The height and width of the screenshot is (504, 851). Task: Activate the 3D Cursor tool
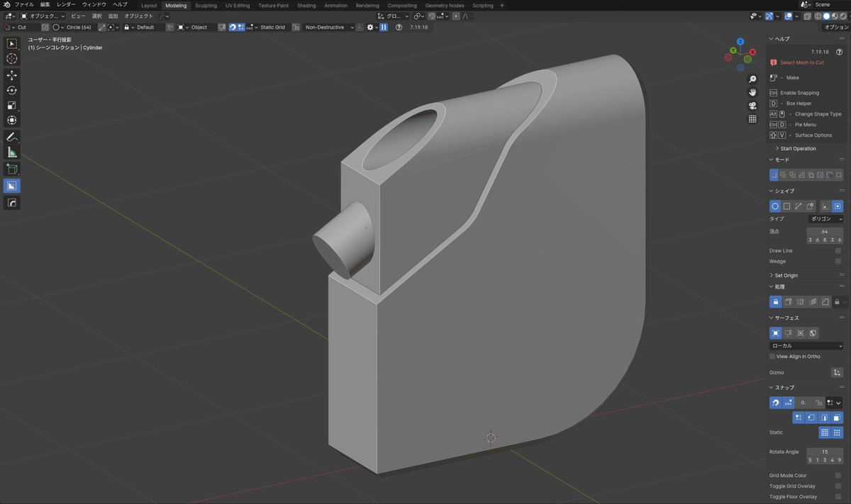(x=12, y=59)
